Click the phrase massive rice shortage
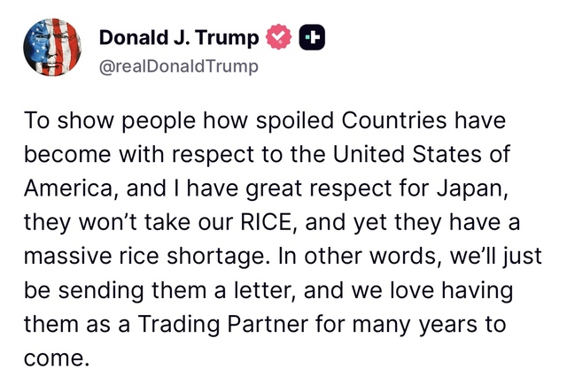The image size is (567, 392). click(x=146, y=256)
